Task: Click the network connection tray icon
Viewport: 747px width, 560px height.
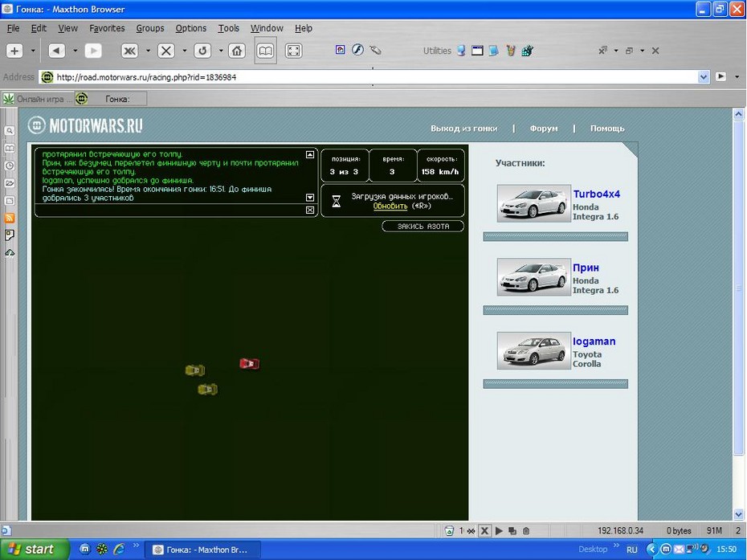Action: [692, 549]
